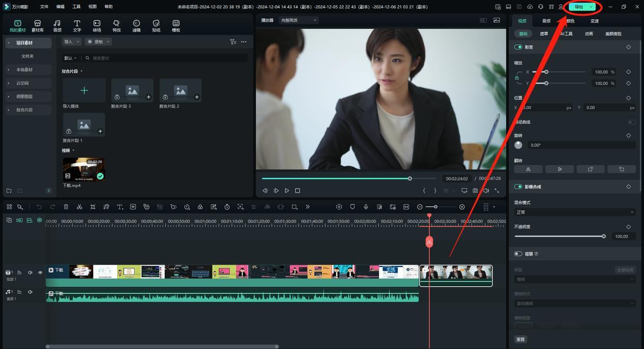This screenshot has width=644, height=349.
Task: Hide video track 1 with eye icon
Action: [x=40, y=273]
